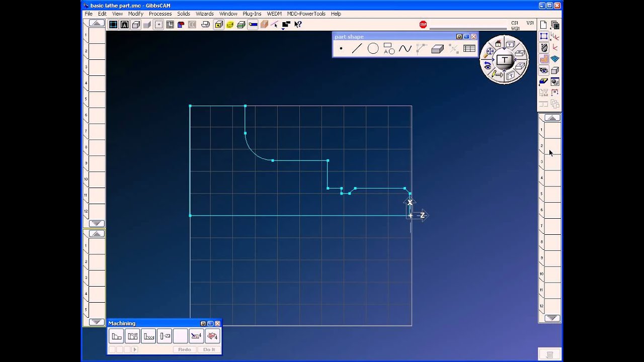Select the solid block tool in part shape
The image size is (644, 362).
(x=437, y=49)
